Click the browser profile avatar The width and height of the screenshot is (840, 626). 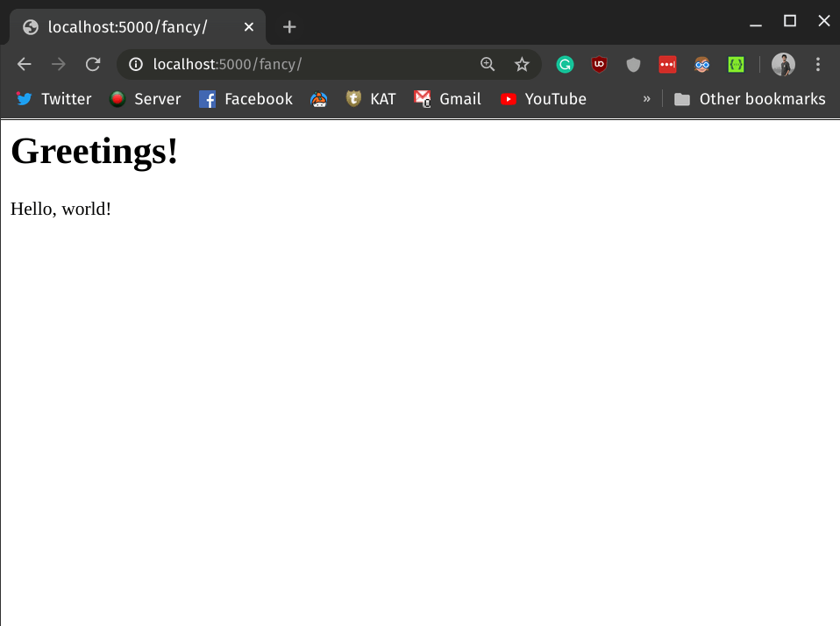click(x=783, y=64)
